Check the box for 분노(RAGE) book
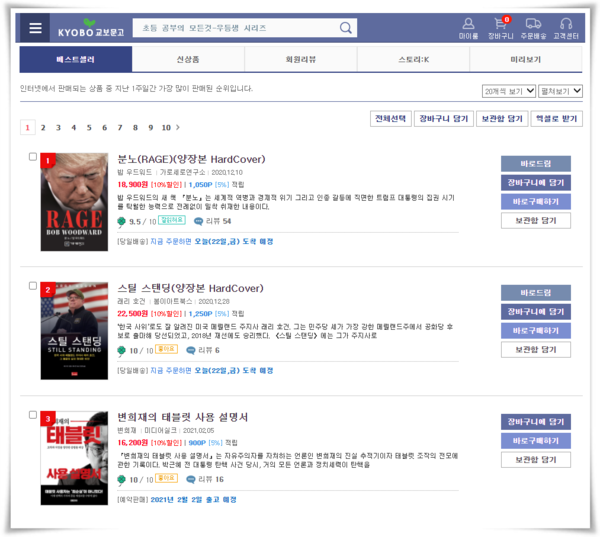This screenshot has height=537, width=600. coord(33,157)
